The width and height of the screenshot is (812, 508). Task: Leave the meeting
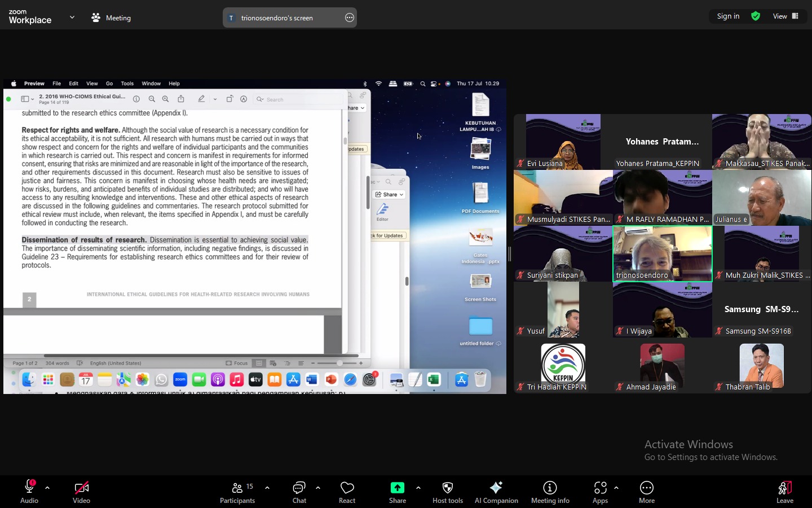(x=785, y=492)
